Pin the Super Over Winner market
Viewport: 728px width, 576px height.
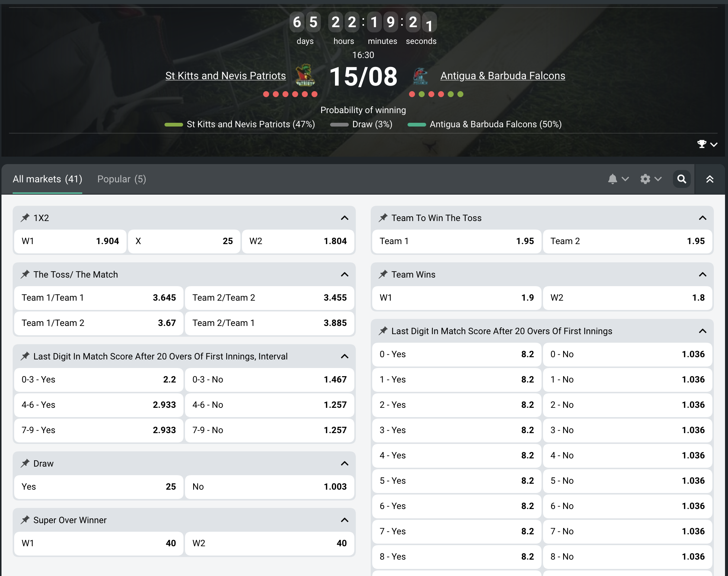pos(25,520)
